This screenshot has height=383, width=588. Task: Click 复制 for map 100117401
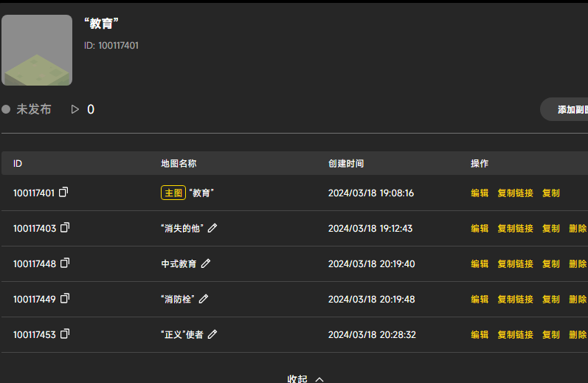pos(551,193)
